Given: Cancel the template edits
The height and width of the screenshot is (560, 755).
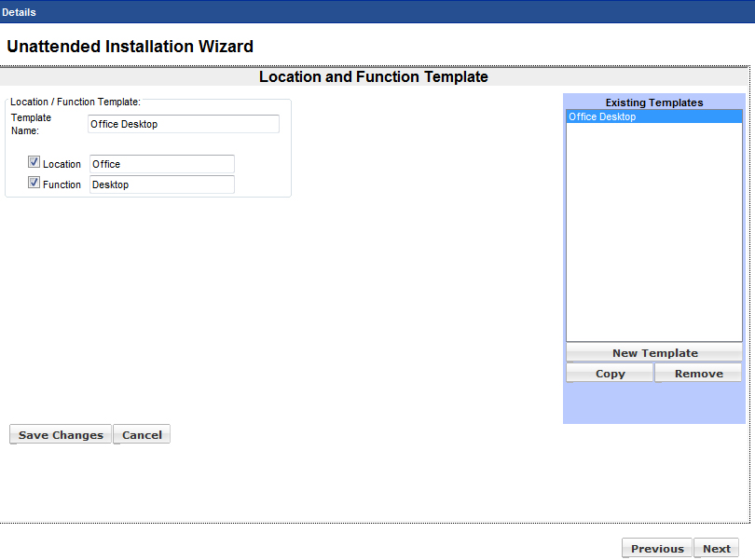Looking at the screenshot, I should [142, 435].
